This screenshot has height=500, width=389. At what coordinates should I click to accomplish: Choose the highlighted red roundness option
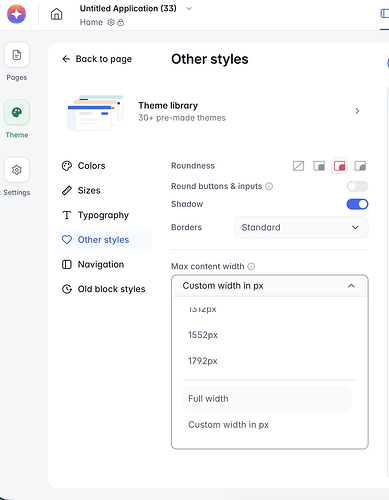click(x=340, y=166)
